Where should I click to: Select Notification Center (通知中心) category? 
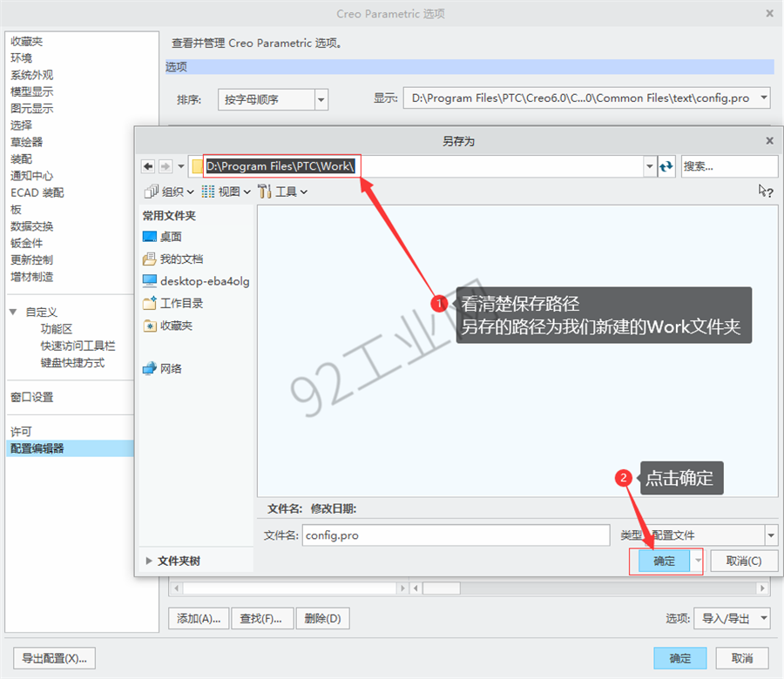pos(32,176)
